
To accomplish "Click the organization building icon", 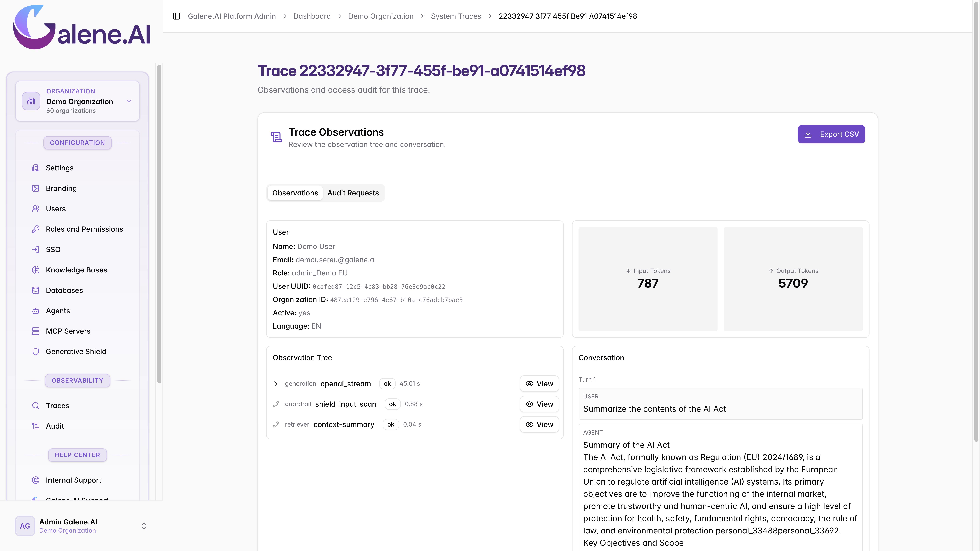I will pos(31,101).
